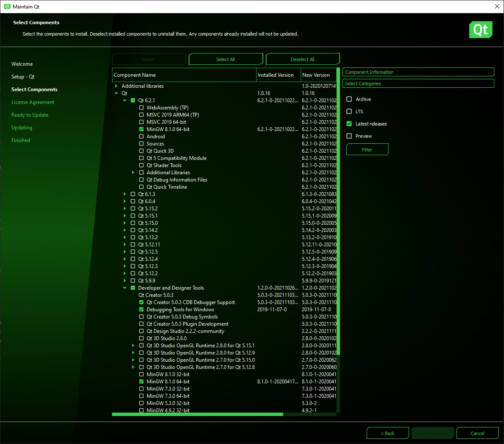The width and height of the screenshot is (504, 444).
Task: Tick the MSVC 2019 64-bit checkbox
Action: pos(141,122)
